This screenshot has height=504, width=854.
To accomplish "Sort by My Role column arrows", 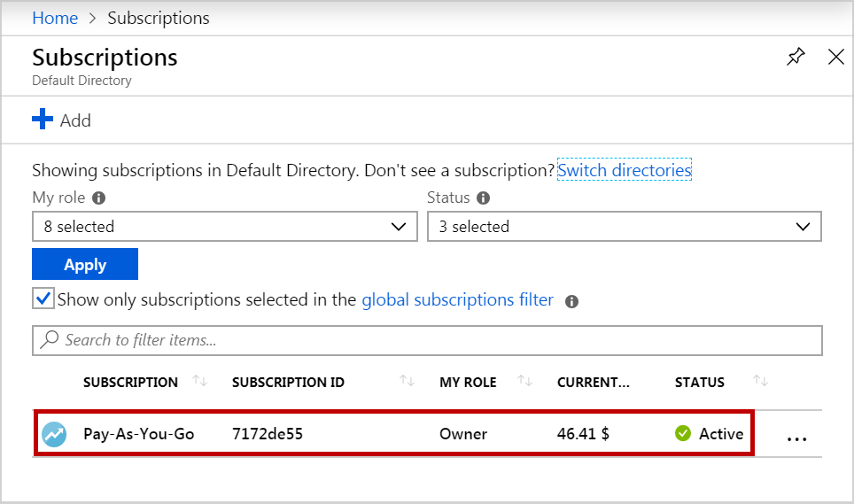I will (x=524, y=382).
